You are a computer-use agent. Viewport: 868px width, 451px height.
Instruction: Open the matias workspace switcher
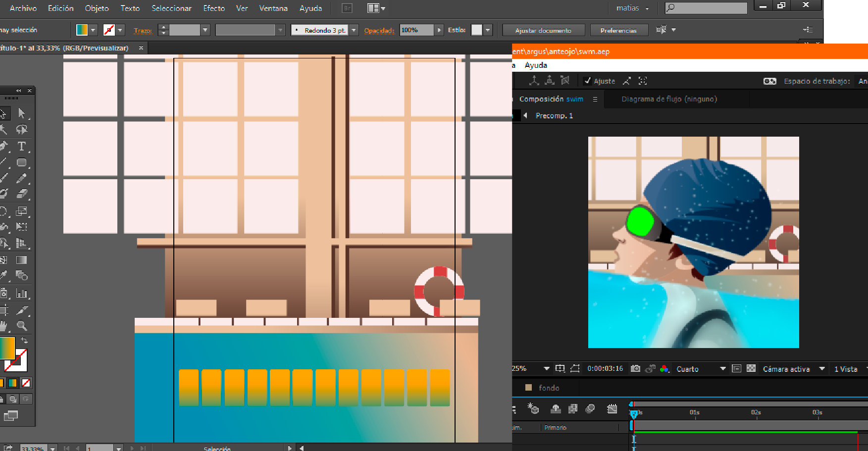pyautogui.click(x=632, y=8)
